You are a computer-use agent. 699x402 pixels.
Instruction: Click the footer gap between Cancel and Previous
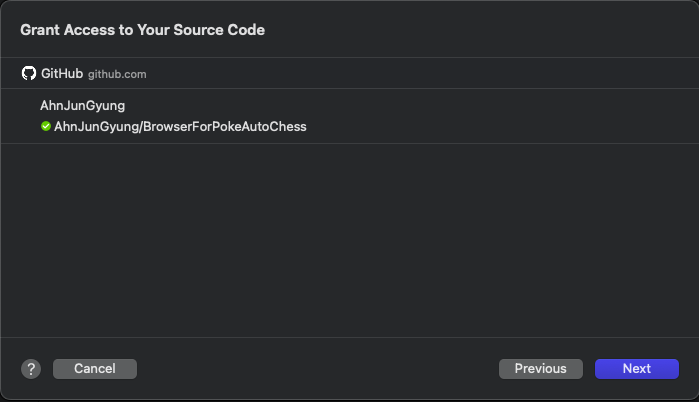(318, 369)
